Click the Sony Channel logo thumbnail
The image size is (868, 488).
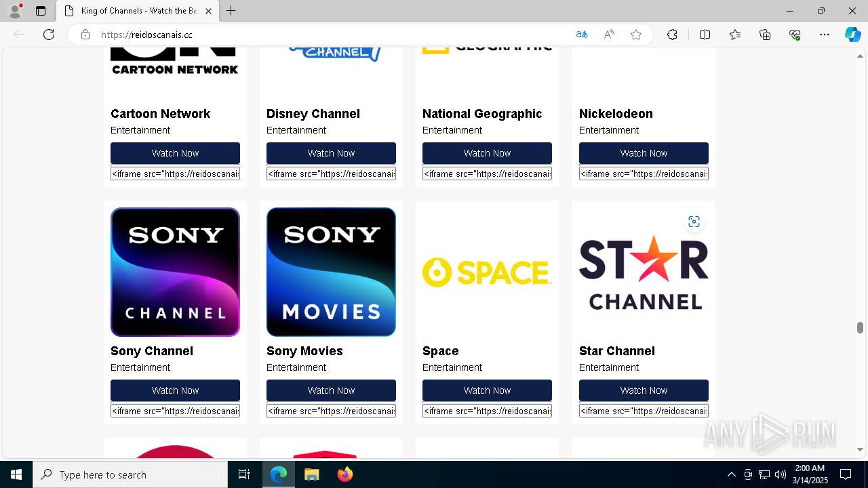175,272
